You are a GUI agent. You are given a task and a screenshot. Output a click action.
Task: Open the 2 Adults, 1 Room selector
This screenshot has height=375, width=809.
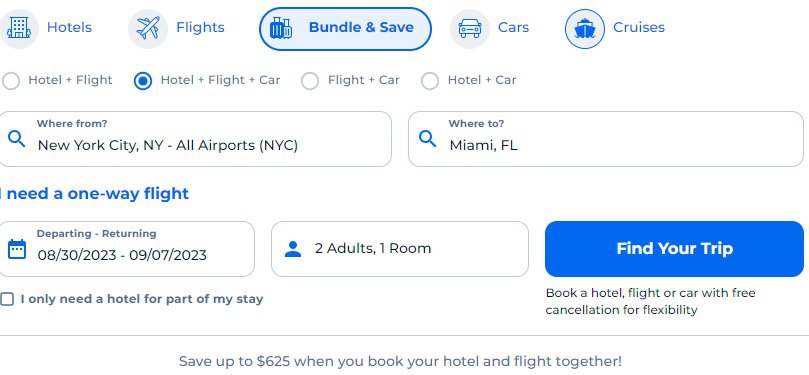[400, 249]
